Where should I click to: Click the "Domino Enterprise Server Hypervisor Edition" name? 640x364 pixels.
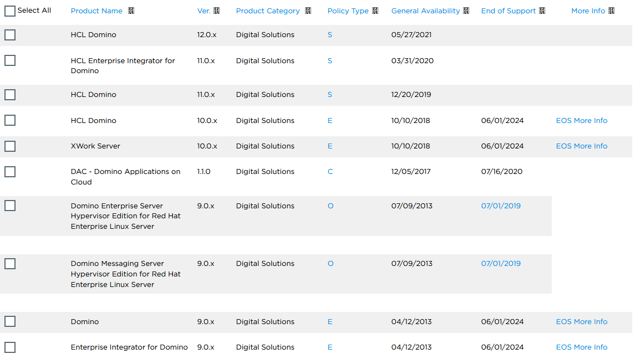pos(126,216)
